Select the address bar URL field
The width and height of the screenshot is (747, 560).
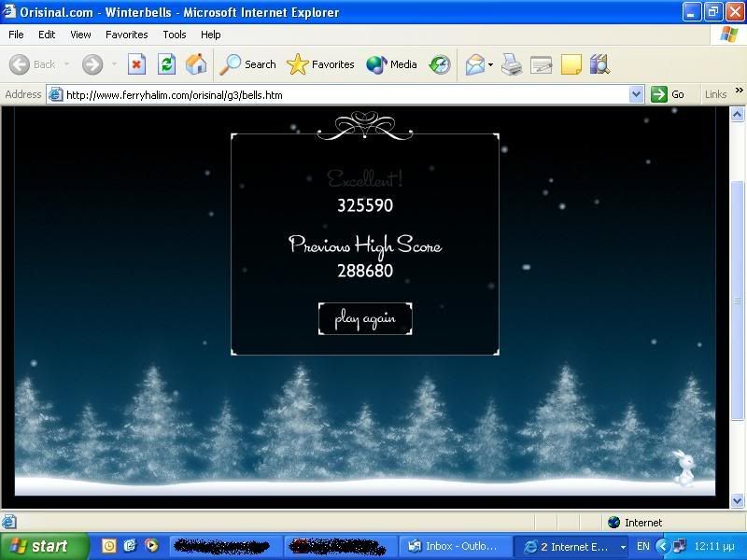[345, 95]
